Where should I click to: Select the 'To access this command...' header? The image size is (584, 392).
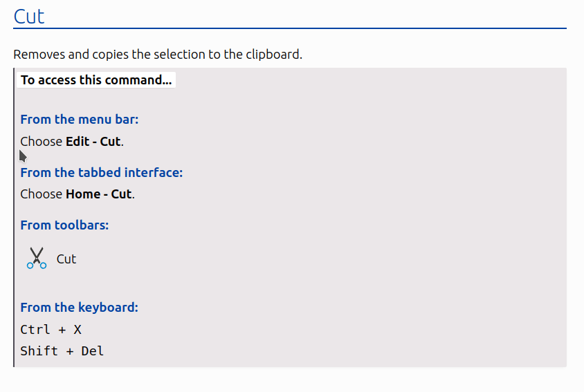click(96, 80)
